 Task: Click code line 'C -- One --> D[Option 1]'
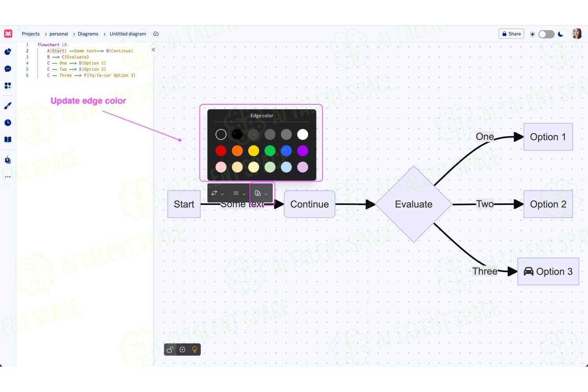76,63
